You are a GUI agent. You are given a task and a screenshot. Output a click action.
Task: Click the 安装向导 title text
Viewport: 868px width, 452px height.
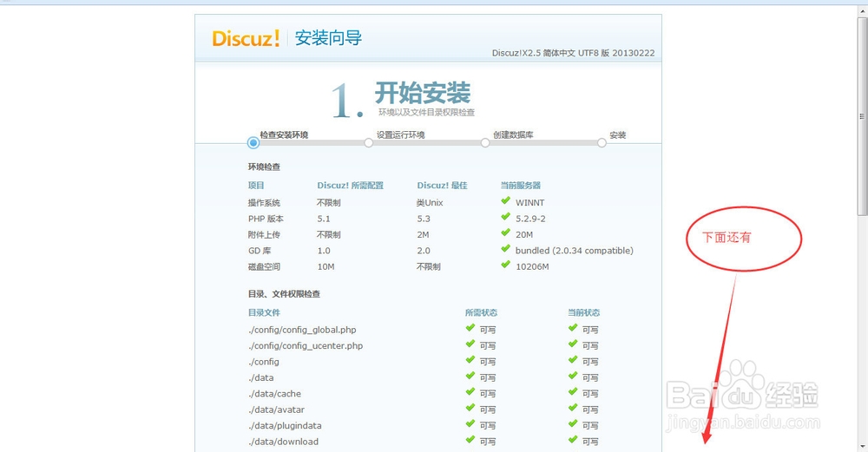click(328, 38)
